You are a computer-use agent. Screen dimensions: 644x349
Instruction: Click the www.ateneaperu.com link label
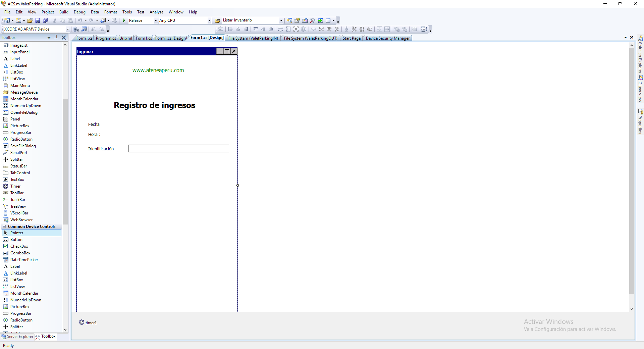pyautogui.click(x=158, y=70)
